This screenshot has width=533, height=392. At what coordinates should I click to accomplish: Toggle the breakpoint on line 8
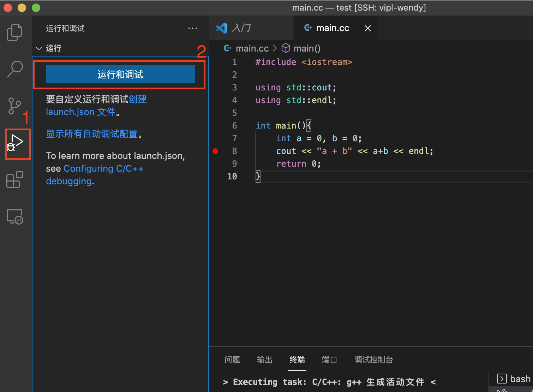[215, 151]
